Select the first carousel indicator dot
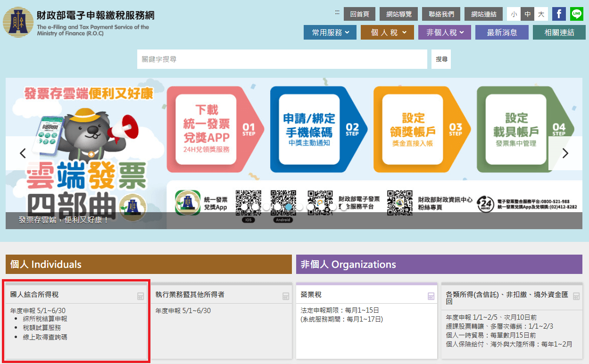Viewport: 589px width, 364px height. coord(245,207)
